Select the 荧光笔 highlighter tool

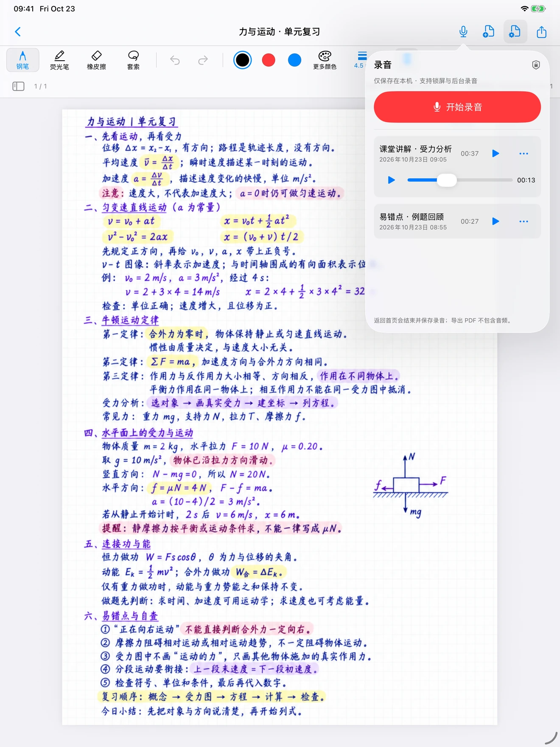59,60
